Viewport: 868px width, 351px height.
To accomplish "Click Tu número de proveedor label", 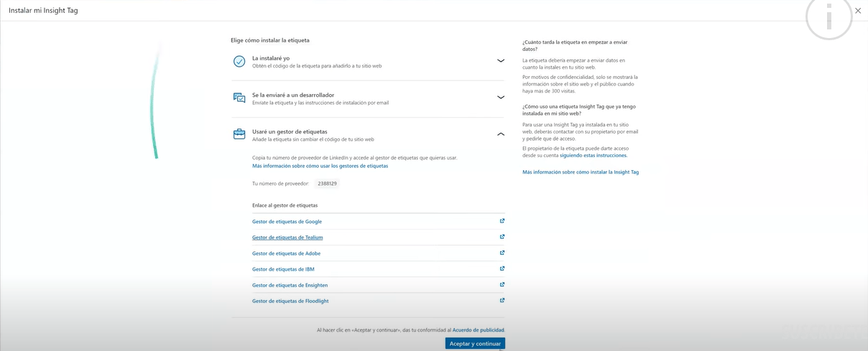I will click(x=280, y=184).
